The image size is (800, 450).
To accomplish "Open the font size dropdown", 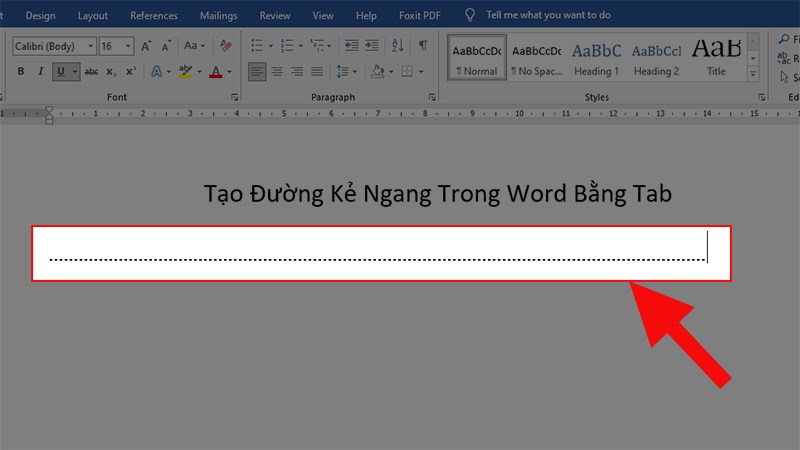I will (129, 46).
